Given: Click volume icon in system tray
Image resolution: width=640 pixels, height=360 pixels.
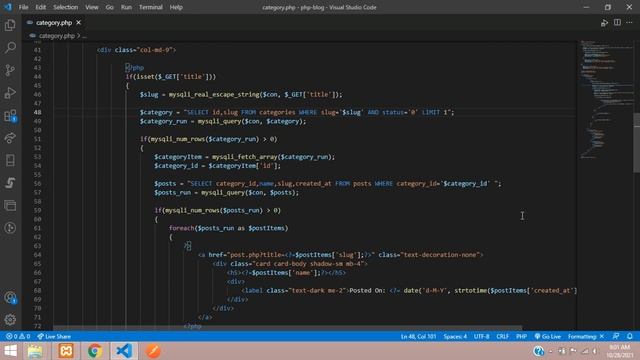Looking at the screenshot, I should 596,351.
